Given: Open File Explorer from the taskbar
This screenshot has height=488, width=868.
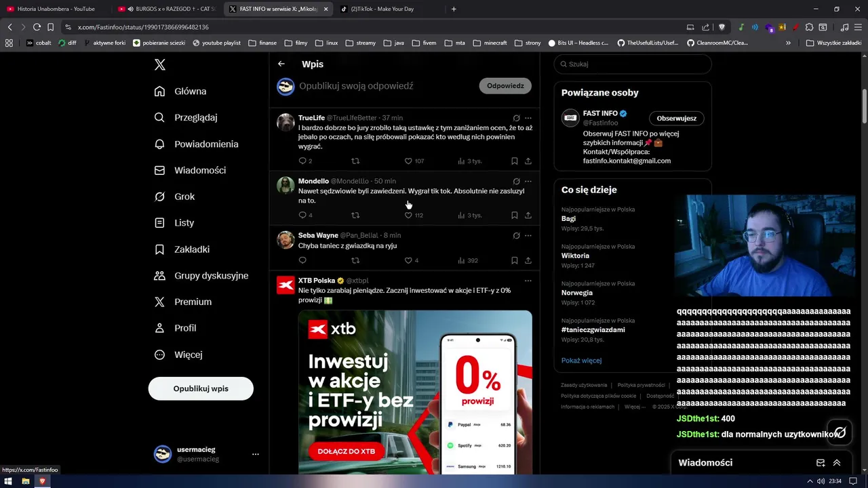Looking at the screenshot, I should point(25,481).
